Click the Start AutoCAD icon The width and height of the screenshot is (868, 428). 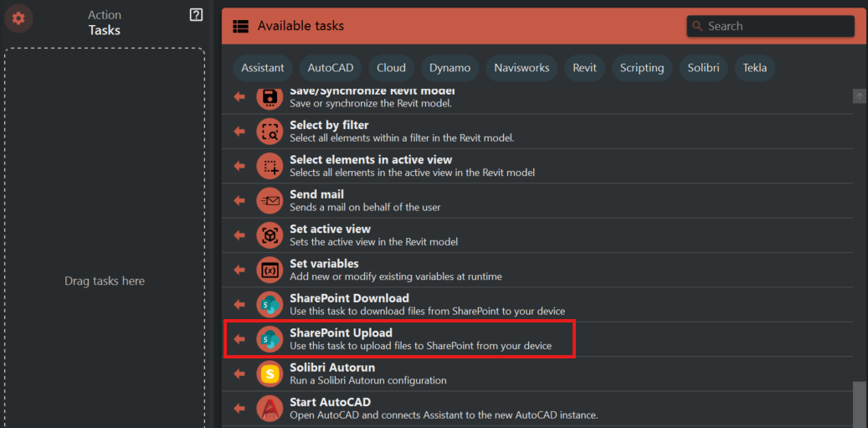(x=270, y=409)
